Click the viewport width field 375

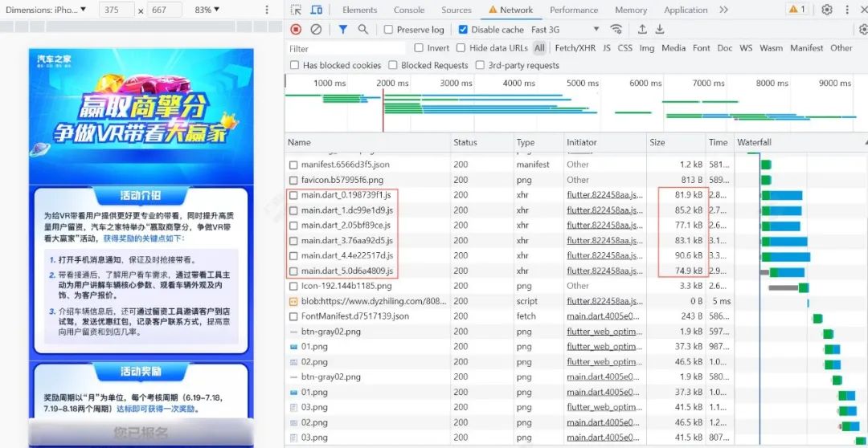pyautogui.click(x=117, y=10)
